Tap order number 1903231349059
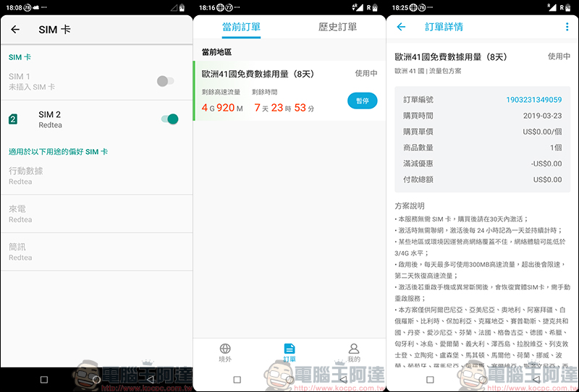The height and width of the screenshot is (392, 579). click(x=534, y=100)
